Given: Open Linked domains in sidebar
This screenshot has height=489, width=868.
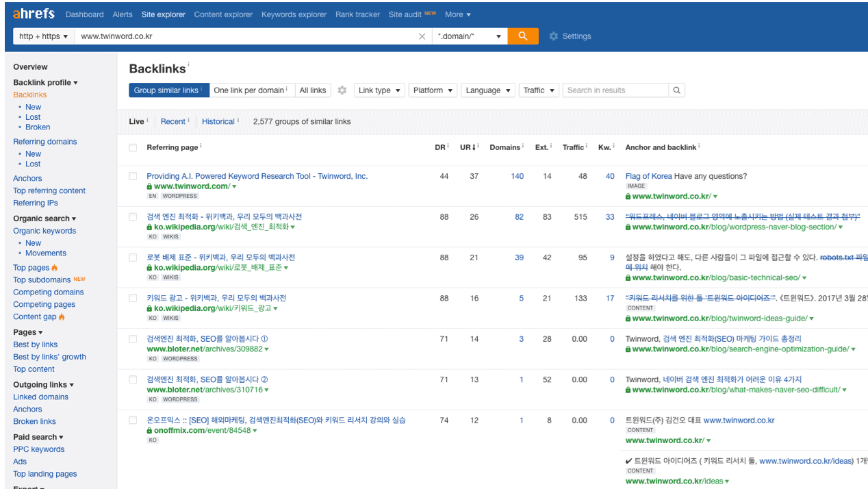Looking at the screenshot, I should [x=40, y=397].
